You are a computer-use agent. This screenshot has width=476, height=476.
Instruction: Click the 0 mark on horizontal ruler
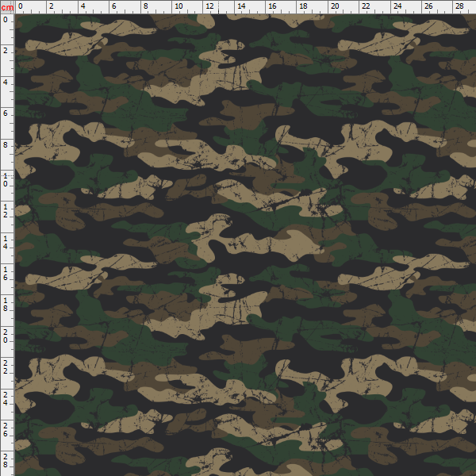click(x=20, y=6)
